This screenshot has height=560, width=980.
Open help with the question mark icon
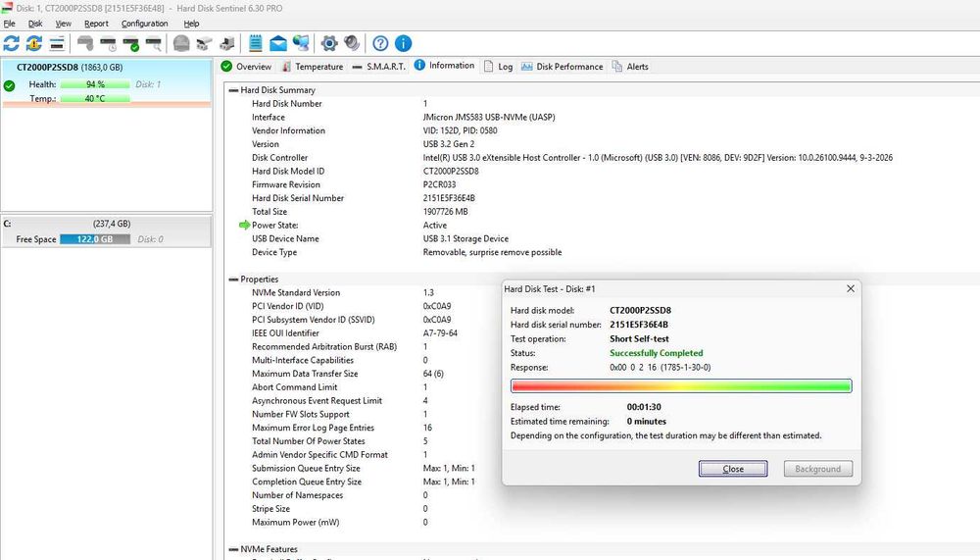pyautogui.click(x=380, y=43)
